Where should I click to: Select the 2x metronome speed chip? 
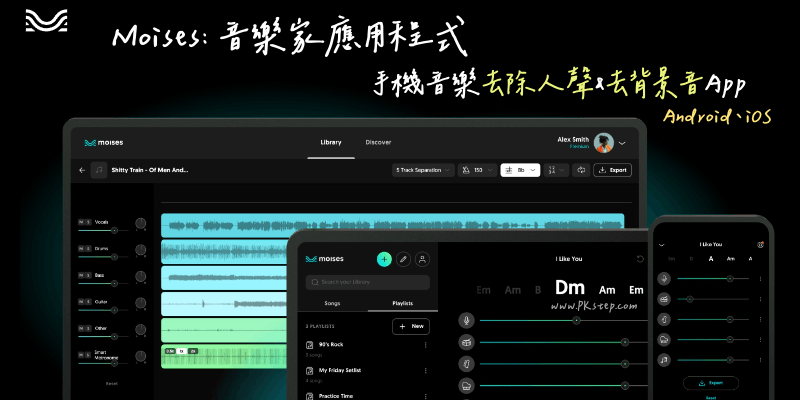tap(193, 351)
